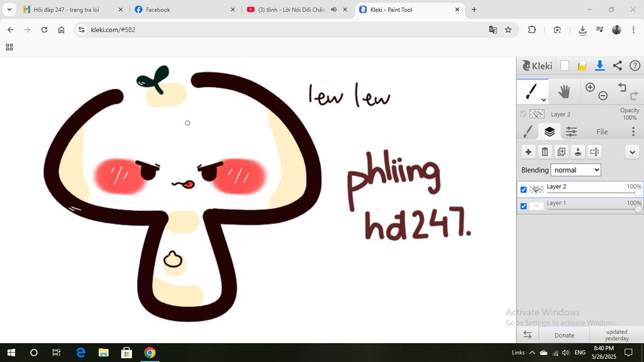The image size is (644, 362).
Task: Click the Kleki logo in the panel
Action: coord(537,65)
